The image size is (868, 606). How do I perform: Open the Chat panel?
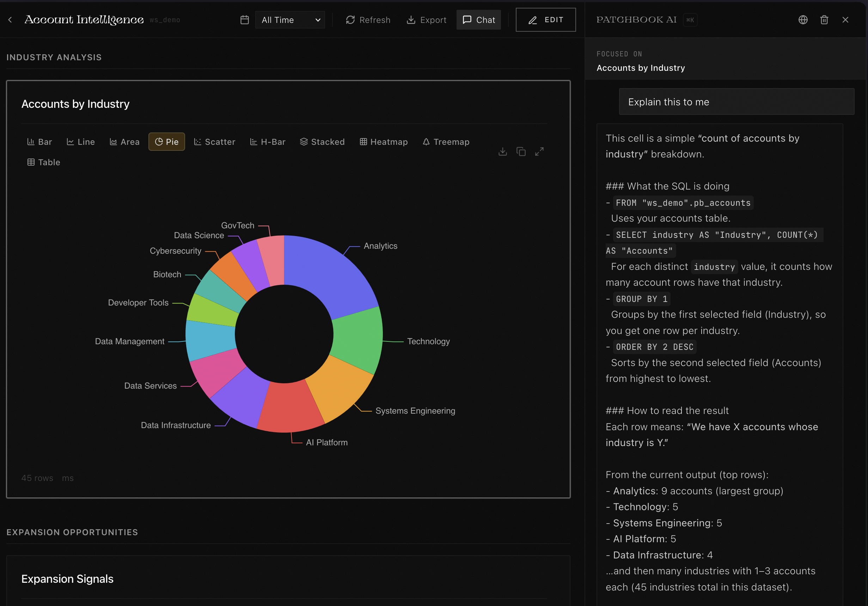point(478,20)
